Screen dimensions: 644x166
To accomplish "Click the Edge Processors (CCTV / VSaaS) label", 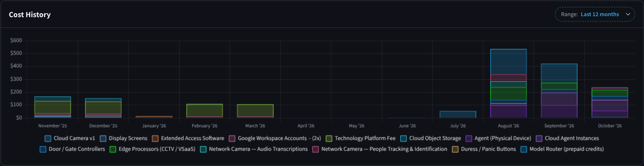I will click(x=157, y=149).
